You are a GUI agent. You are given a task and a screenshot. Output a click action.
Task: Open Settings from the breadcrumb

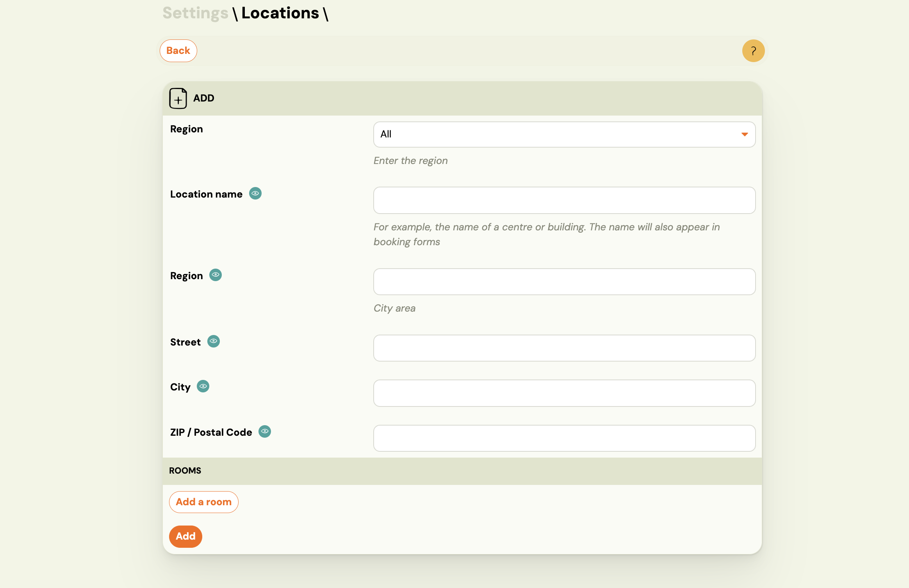[195, 13]
